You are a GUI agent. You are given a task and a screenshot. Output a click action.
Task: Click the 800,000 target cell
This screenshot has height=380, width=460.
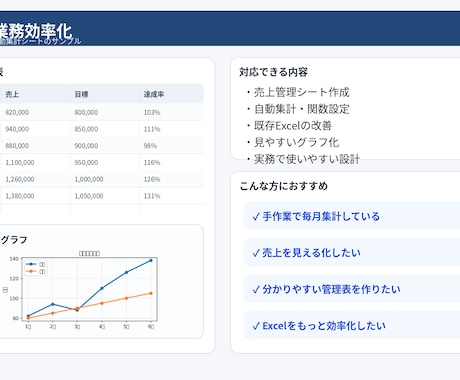pyautogui.click(x=86, y=112)
